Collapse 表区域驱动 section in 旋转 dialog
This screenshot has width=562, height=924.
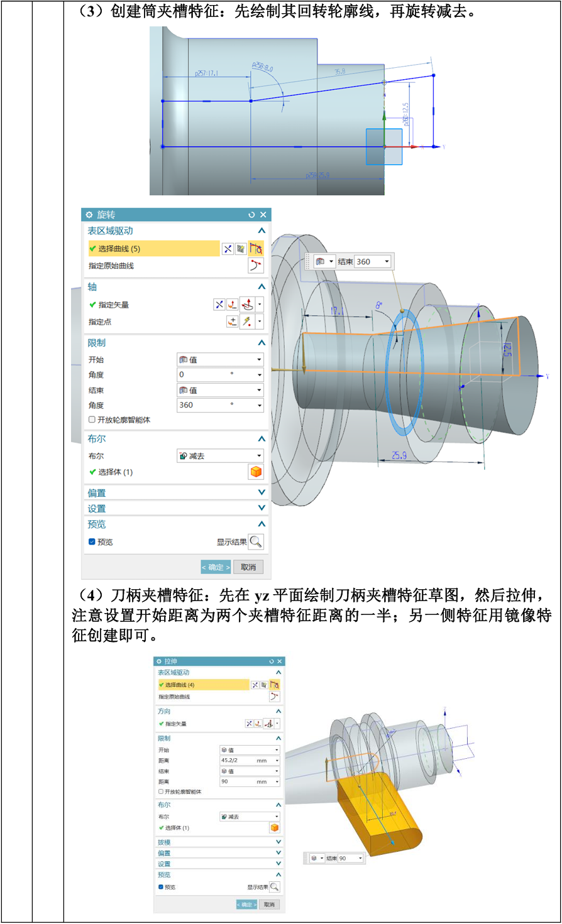click(x=262, y=231)
